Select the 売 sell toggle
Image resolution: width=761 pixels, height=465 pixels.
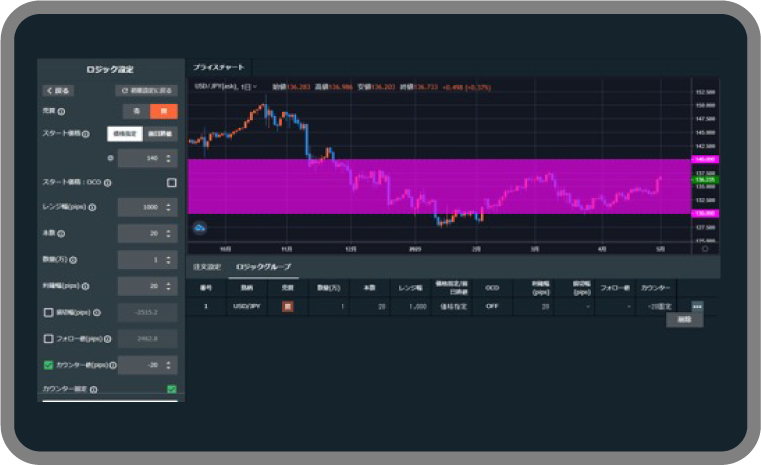(x=137, y=112)
